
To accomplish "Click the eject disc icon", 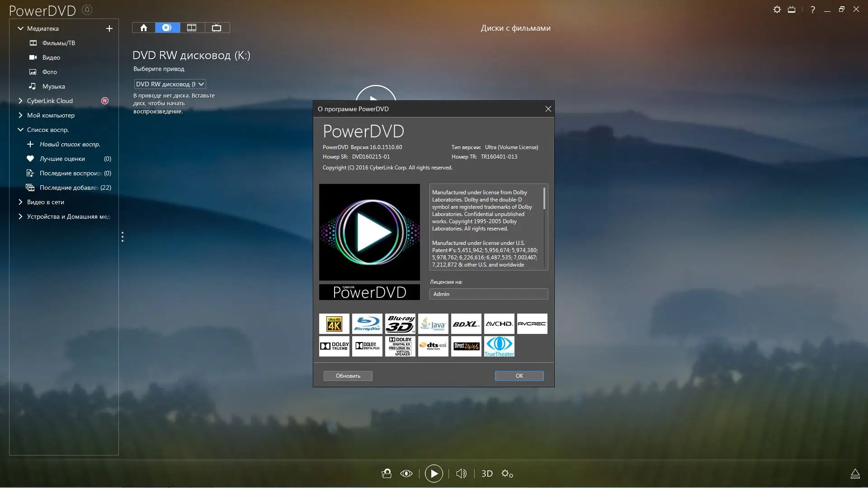I will tap(855, 474).
